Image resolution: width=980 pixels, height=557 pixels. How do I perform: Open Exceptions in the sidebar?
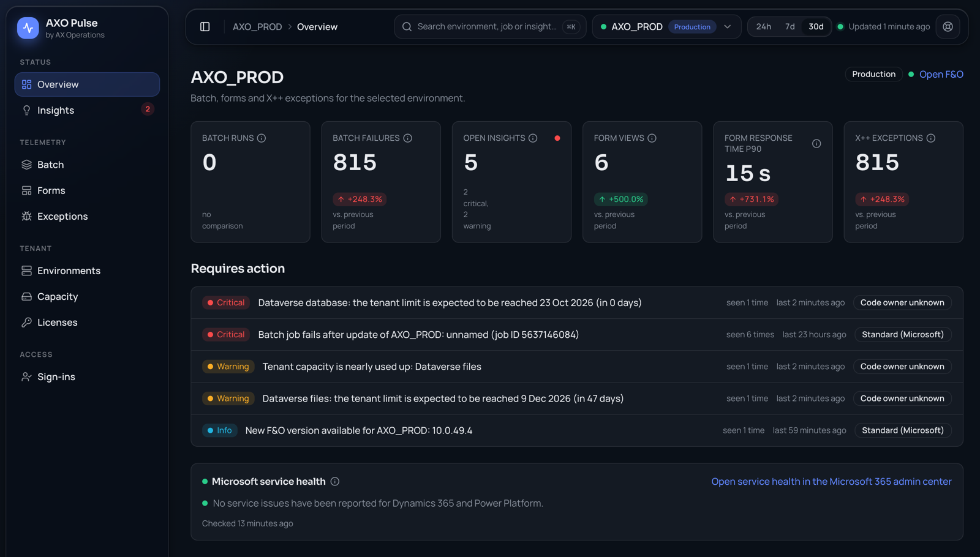(x=87, y=216)
